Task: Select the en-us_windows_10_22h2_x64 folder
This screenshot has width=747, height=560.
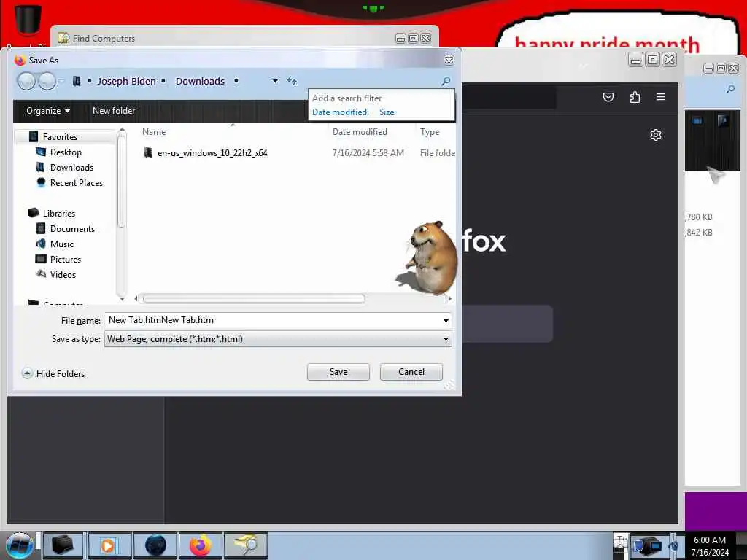Action: [x=212, y=153]
